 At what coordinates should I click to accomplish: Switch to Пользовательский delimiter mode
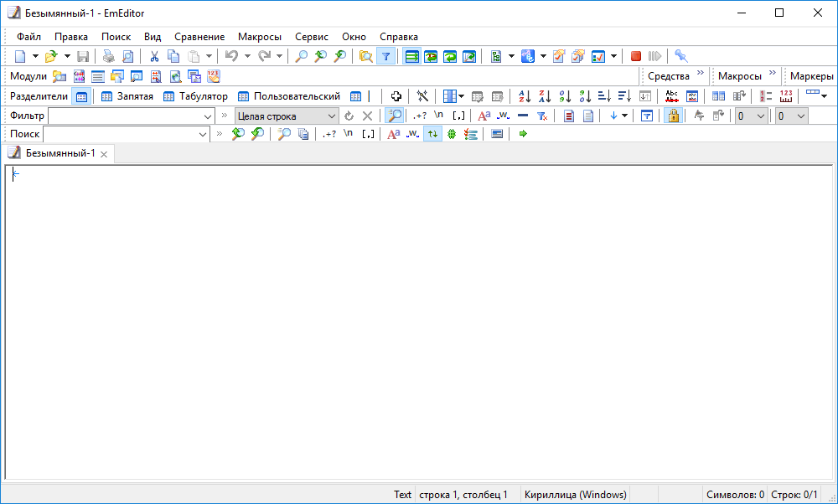[x=289, y=96]
